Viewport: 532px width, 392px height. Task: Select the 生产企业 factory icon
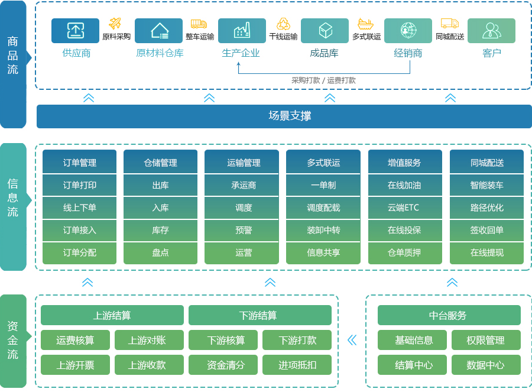pyautogui.click(x=242, y=31)
